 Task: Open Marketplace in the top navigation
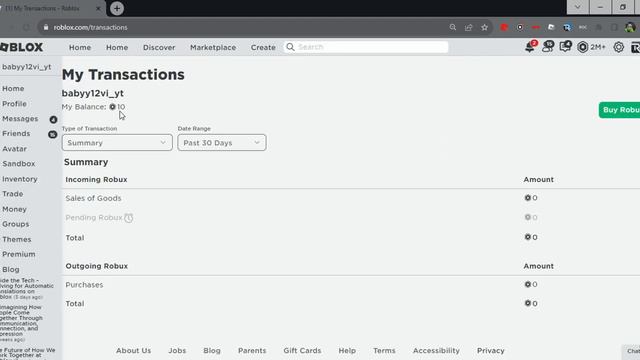point(213,47)
